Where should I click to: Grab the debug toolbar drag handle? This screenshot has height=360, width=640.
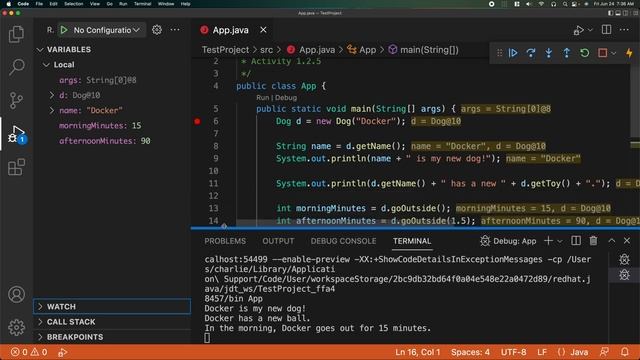pos(499,53)
